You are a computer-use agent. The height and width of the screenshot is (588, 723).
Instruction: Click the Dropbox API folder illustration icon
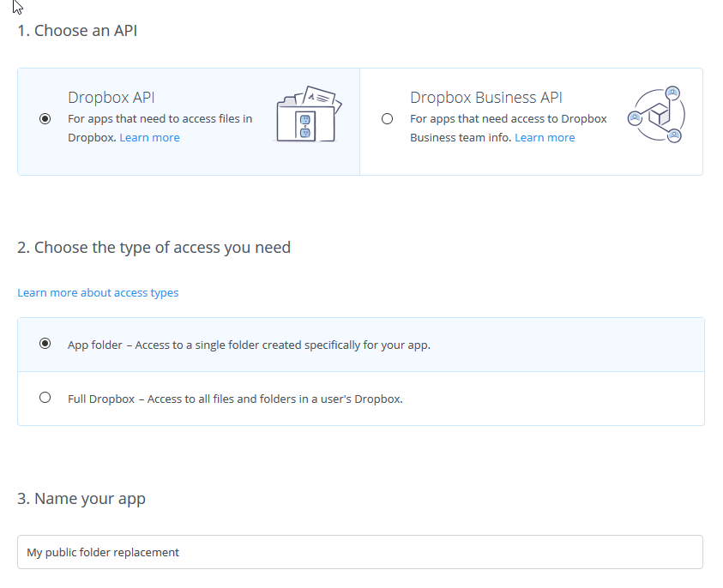point(309,114)
